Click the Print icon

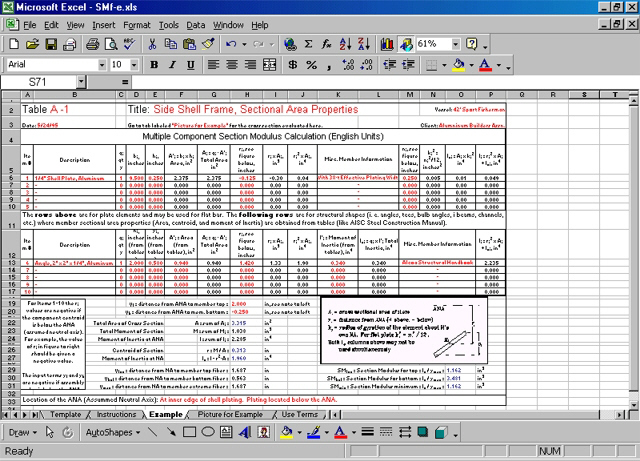92,44
